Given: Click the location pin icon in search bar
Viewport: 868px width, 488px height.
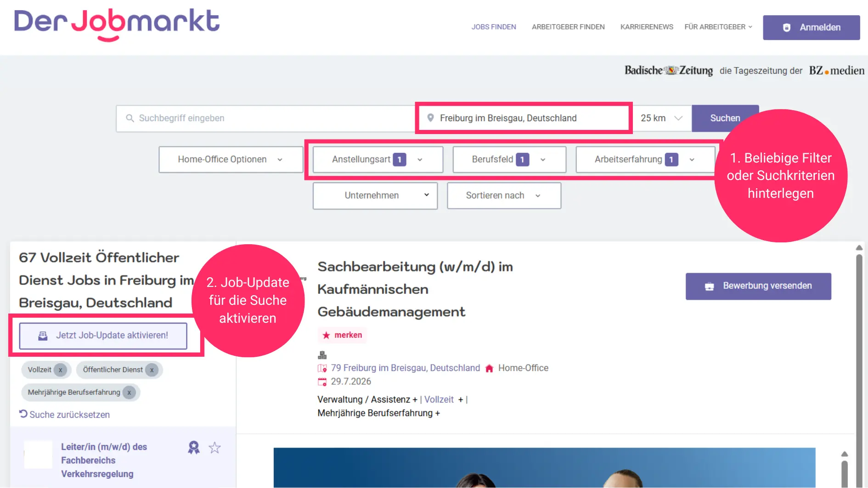Looking at the screenshot, I should coord(430,118).
